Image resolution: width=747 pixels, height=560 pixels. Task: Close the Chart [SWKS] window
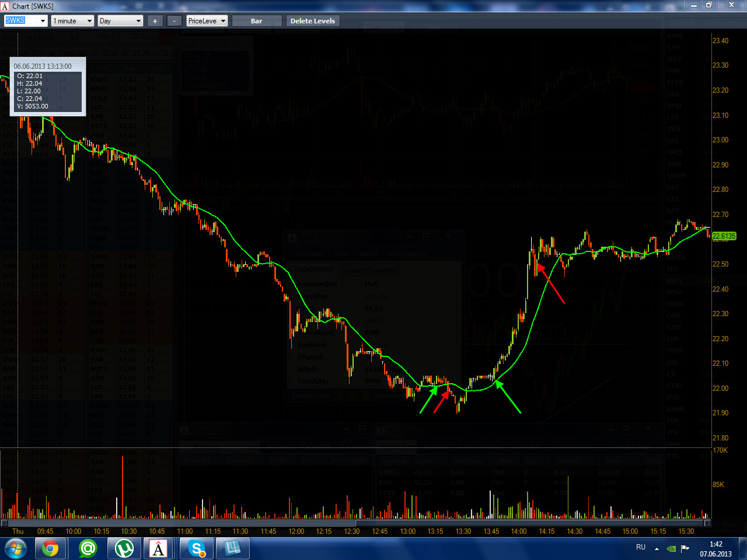point(732,5)
